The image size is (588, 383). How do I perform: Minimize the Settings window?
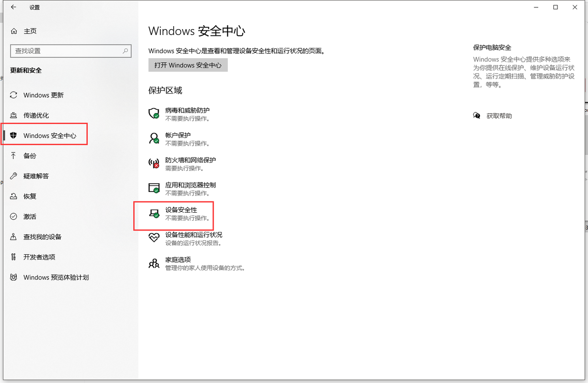tap(536, 7)
